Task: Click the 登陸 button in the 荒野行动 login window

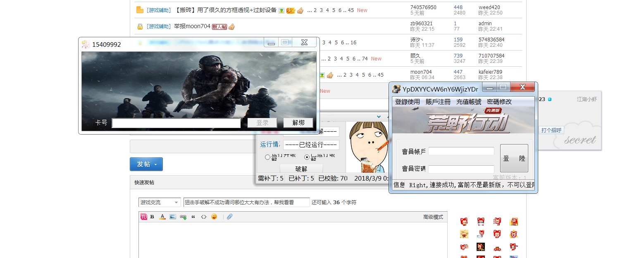Action: click(514, 158)
